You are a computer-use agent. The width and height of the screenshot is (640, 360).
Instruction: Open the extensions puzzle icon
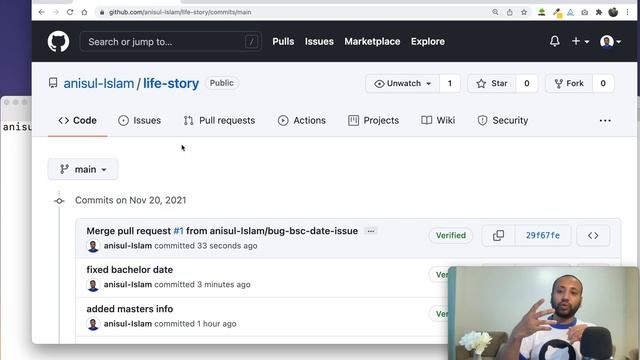(x=599, y=12)
